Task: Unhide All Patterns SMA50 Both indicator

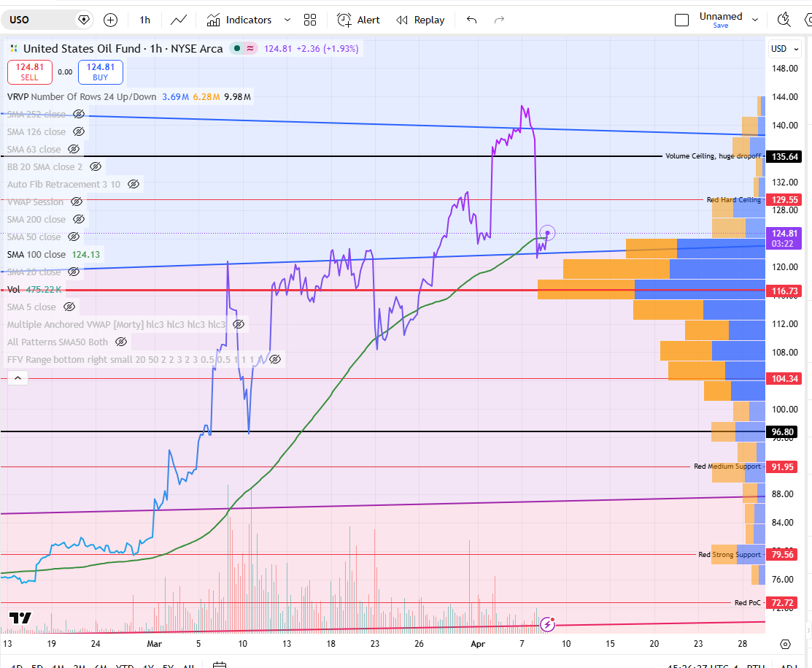Action: (121, 342)
